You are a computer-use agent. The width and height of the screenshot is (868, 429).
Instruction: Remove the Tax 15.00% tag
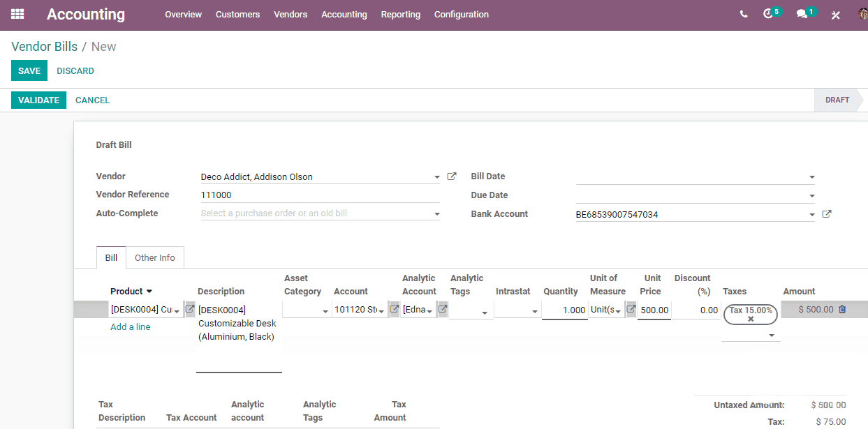click(751, 319)
